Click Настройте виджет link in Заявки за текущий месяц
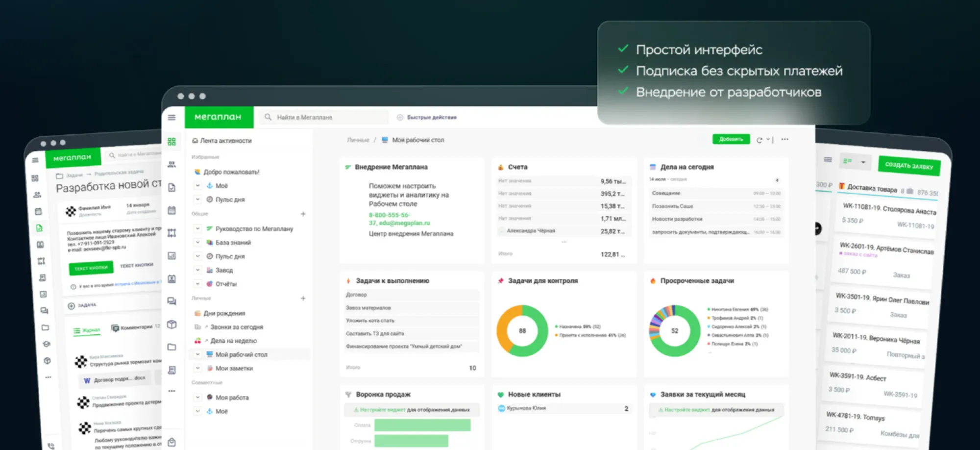Viewport: 980px width, 450px height. click(687, 410)
